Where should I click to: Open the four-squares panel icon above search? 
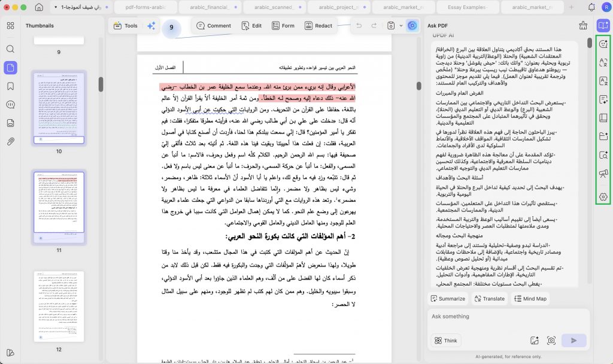click(11, 26)
